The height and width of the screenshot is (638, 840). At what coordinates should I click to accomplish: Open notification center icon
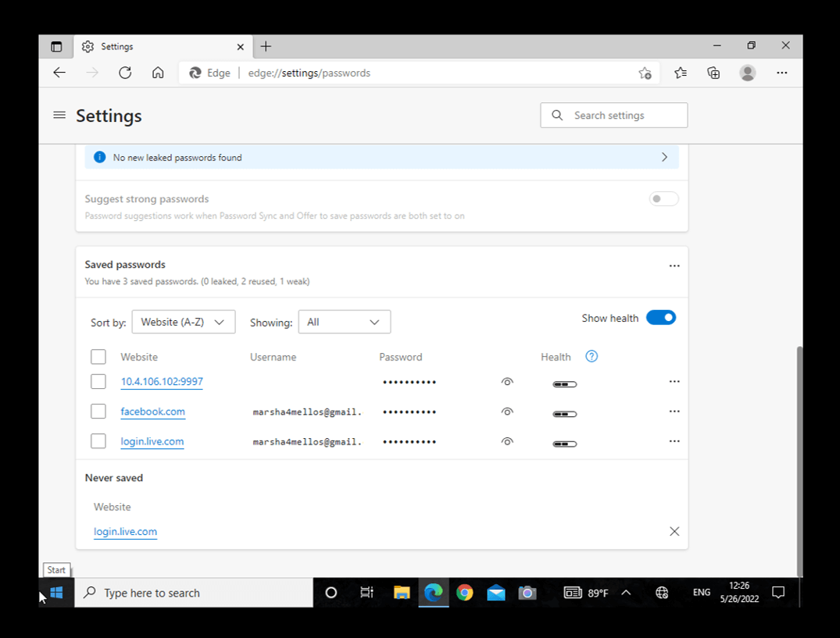778,593
